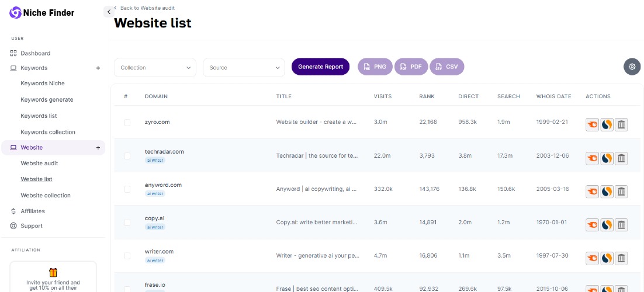Screen dimensions: 644x292
Task: Open Similarweb icon for anyword.com row
Action: point(607,191)
